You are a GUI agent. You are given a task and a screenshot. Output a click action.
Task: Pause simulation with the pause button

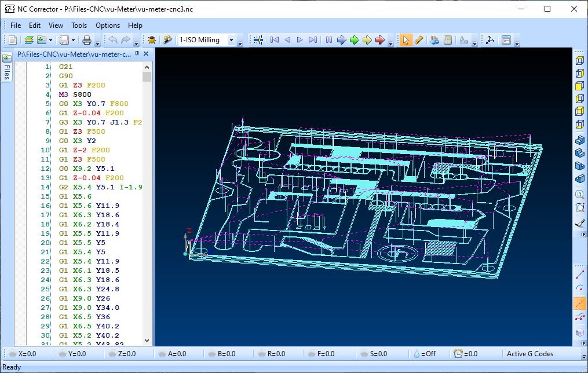coord(328,40)
